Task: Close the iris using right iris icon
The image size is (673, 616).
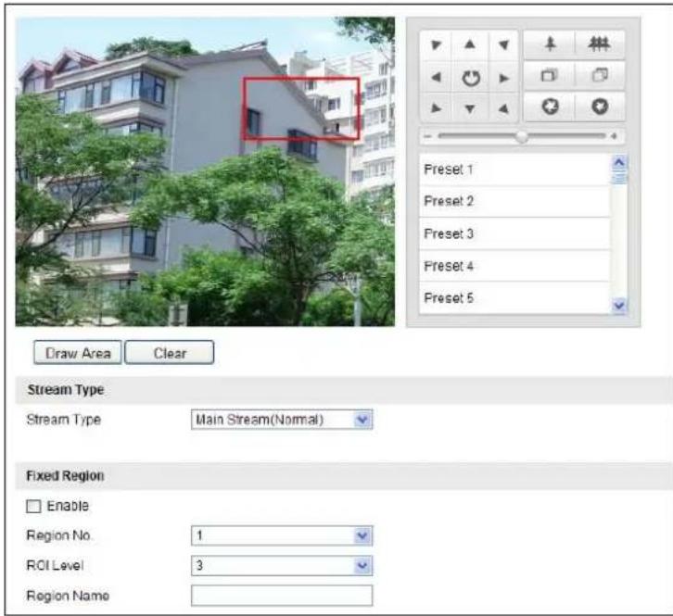Action: pyautogui.click(x=600, y=107)
